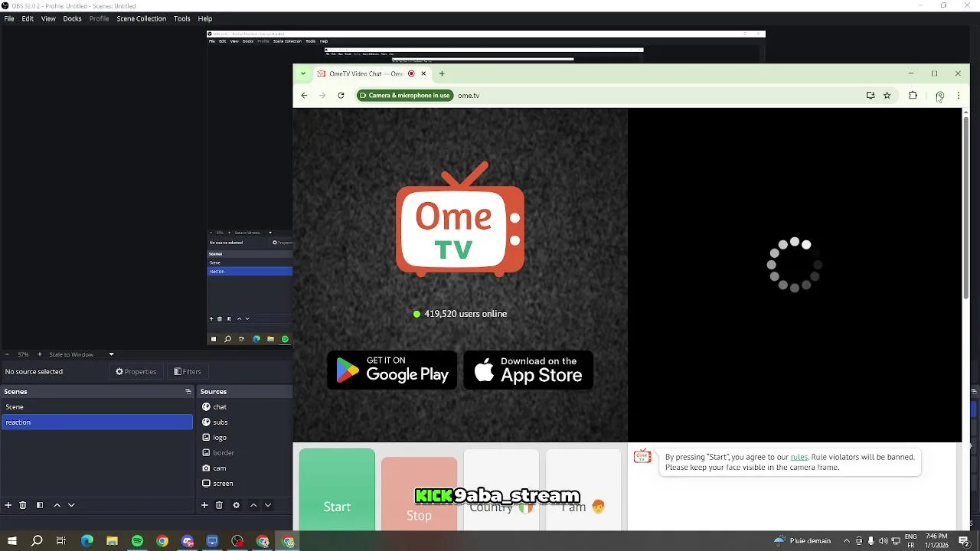Show hidden icons in system tray
Viewport: 980px width, 551px height.
pos(846,541)
